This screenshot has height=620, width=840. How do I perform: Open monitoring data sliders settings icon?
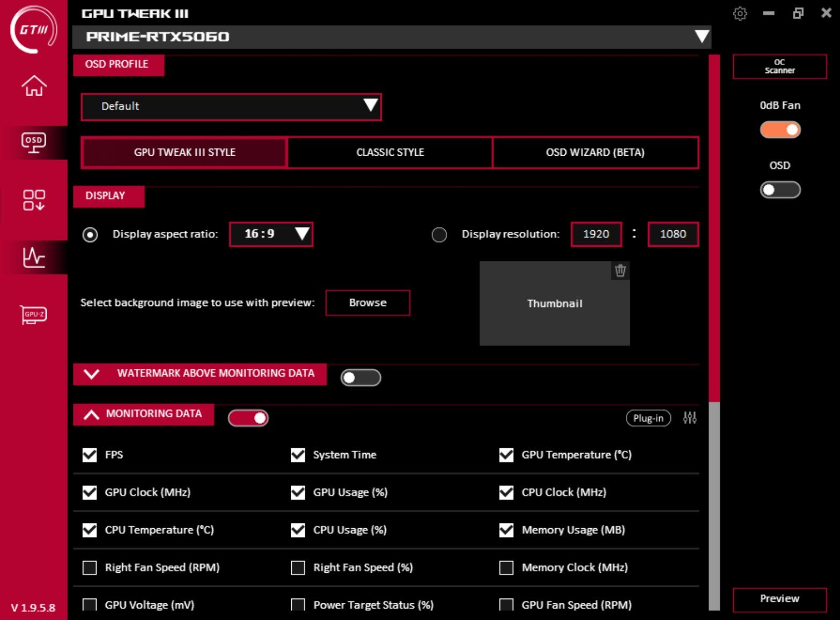pyautogui.click(x=690, y=418)
